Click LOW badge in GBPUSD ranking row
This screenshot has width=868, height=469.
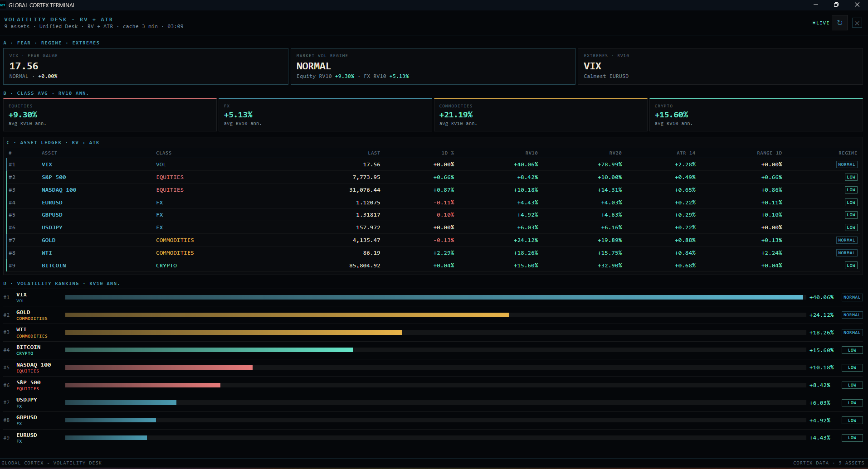click(852, 421)
